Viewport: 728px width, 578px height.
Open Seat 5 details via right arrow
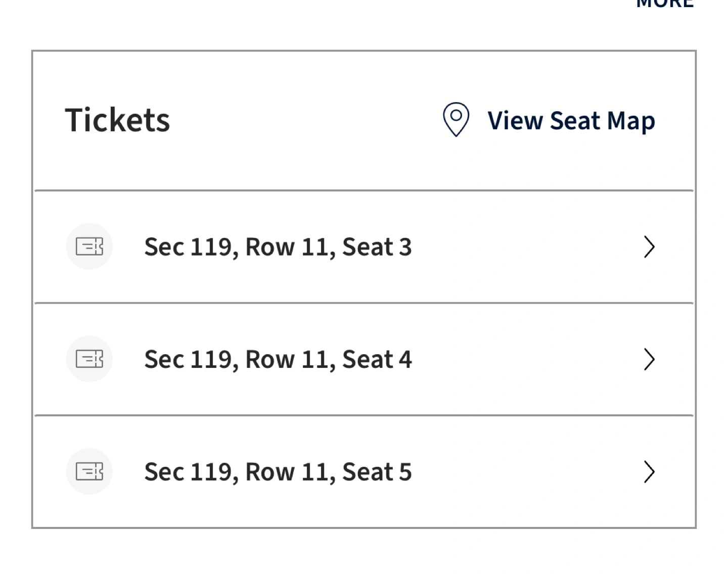(x=649, y=472)
